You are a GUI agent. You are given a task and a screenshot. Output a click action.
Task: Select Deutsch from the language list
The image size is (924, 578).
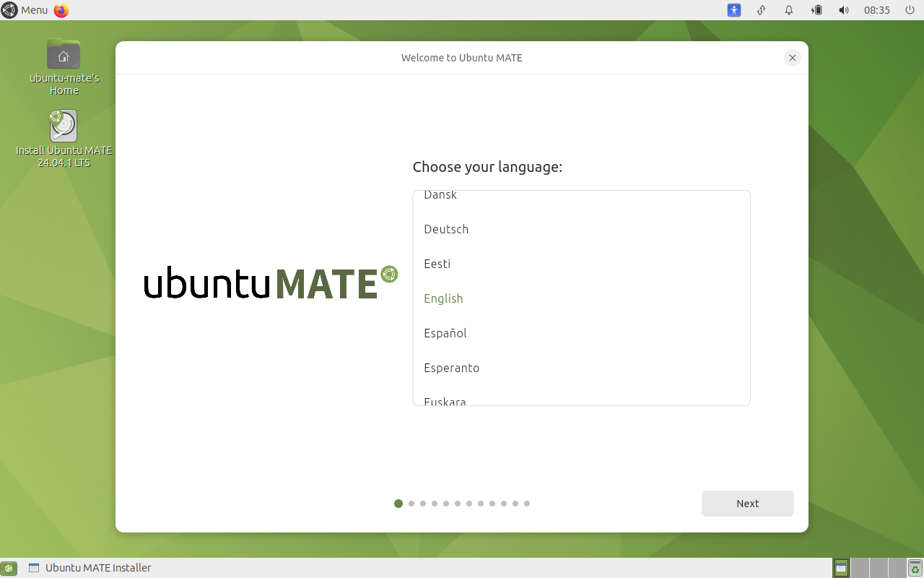[x=446, y=229]
